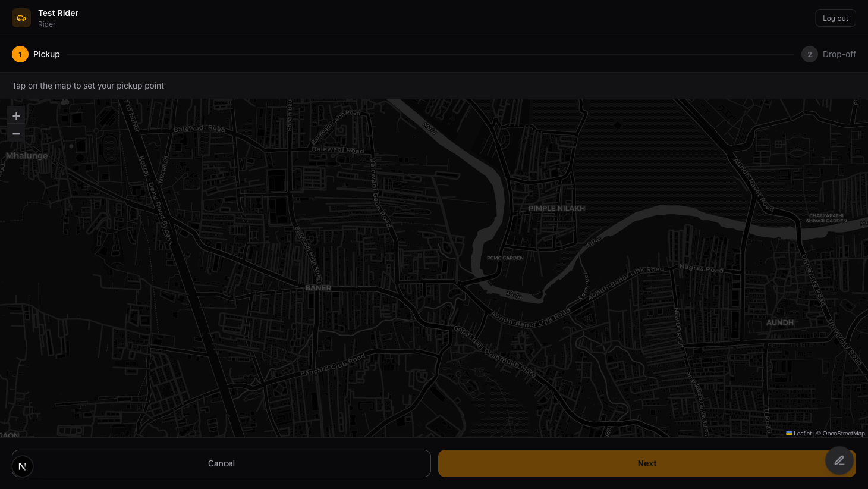The width and height of the screenshot is (868, 489).
Task: Tap the PCMC Garden map label
Action: click(505, 258)
